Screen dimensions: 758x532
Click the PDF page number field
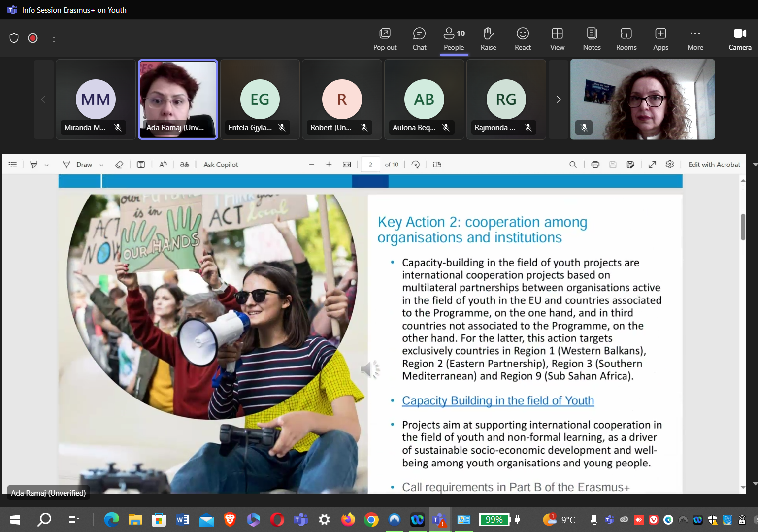tap(370, 165)
